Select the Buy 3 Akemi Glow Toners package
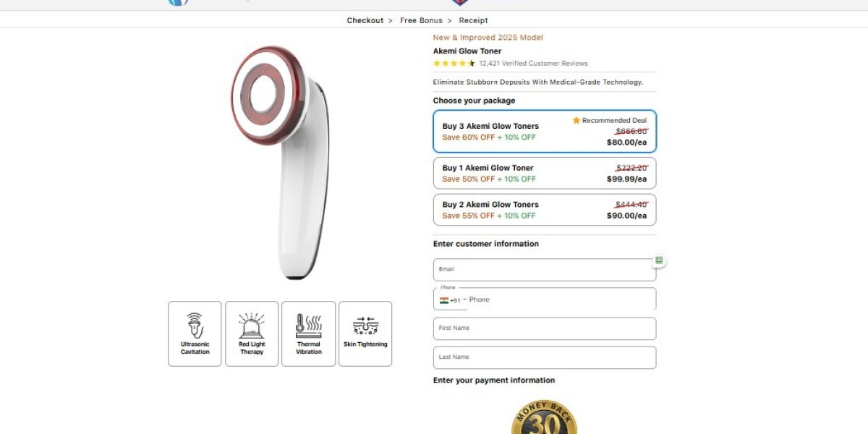 [x=545, y=132]
